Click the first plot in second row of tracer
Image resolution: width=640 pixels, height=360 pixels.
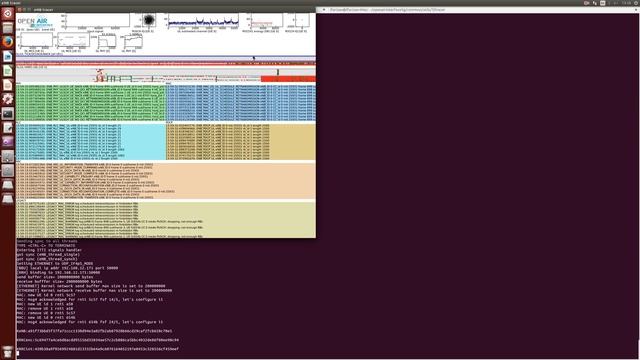click(37, 41)
